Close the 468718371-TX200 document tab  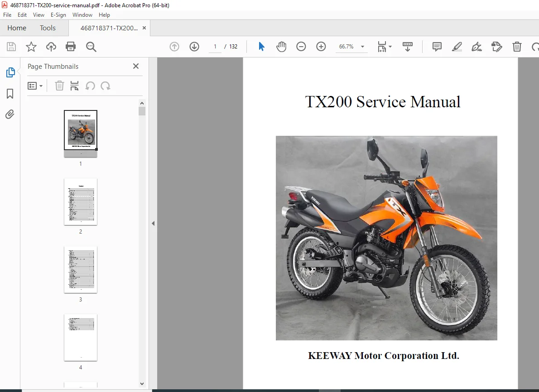point(144,28)
